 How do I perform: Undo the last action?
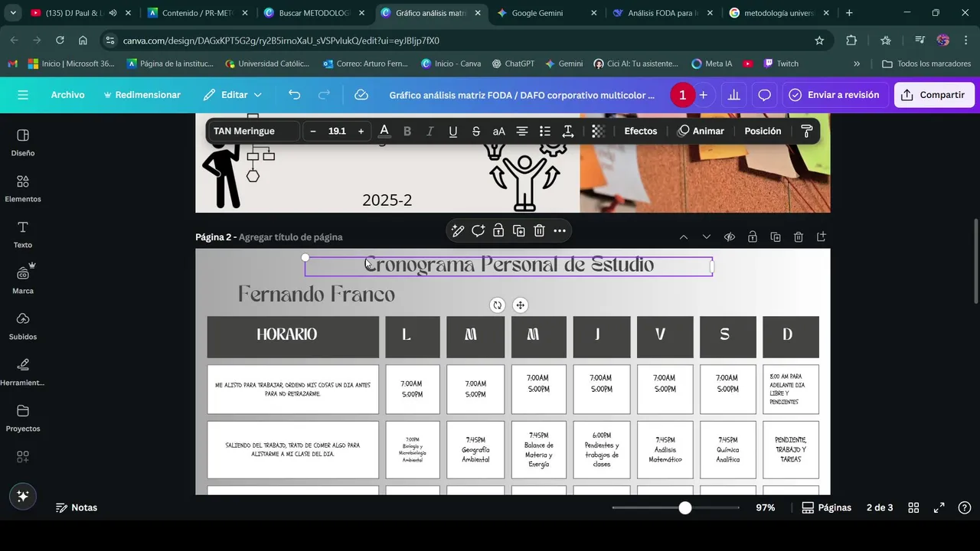coord(295,95)
